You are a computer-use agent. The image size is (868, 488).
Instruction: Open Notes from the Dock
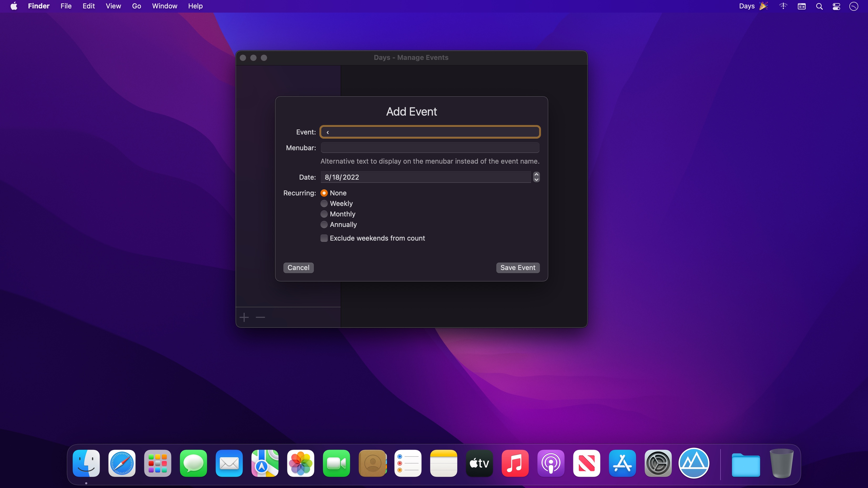pyautogui.click(x=444, y=463)
